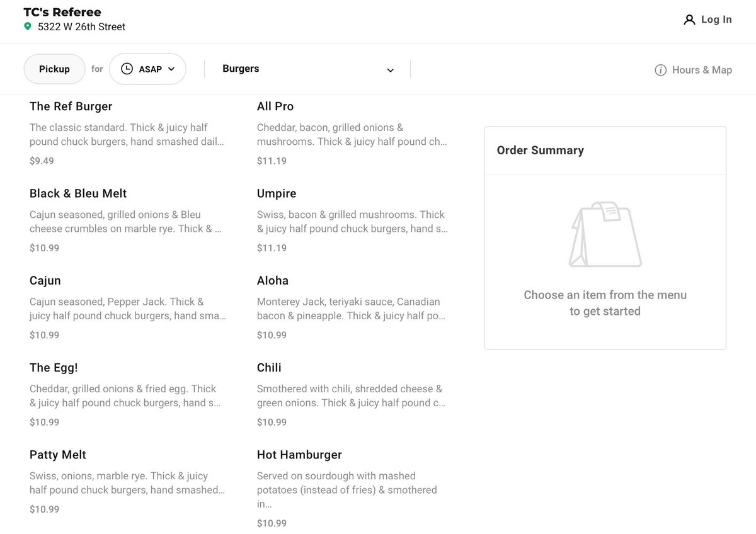The height and width of the screenshot is (534, 756).
Task: Click the green location pin icon
Action: 27,26
